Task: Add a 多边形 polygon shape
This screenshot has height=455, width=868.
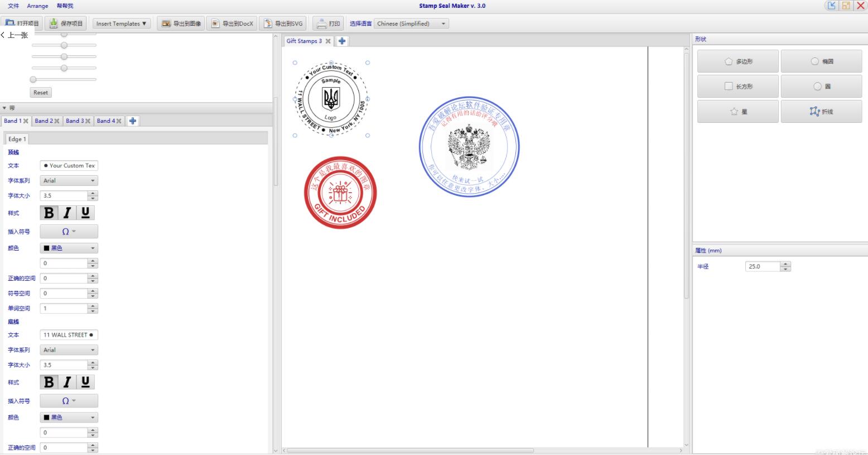Action: (x=737, y=61)
